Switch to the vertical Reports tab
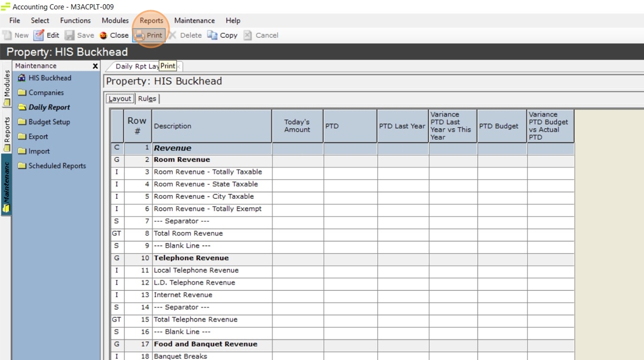 point(6,133)
